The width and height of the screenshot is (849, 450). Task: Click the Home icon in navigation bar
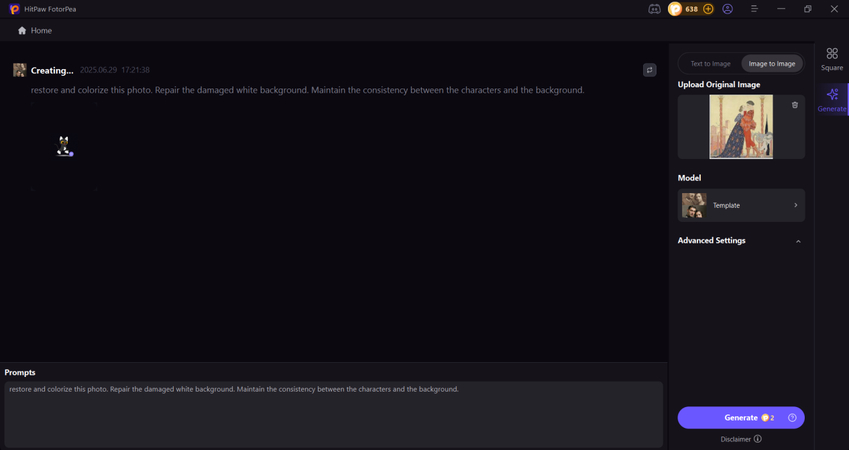(22, 30)
